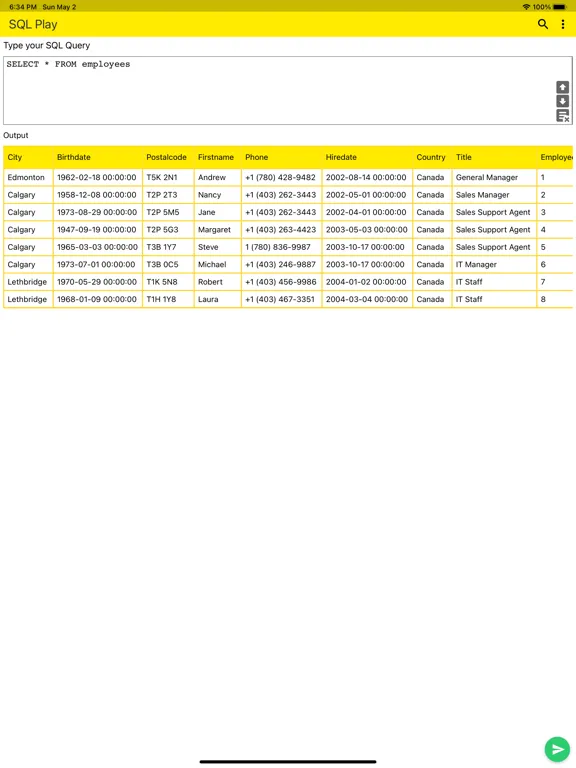The width and height of the screenshot is (576, 768).
Task: Select the Andrew first name cell
Action: click(x=217, y=177)
